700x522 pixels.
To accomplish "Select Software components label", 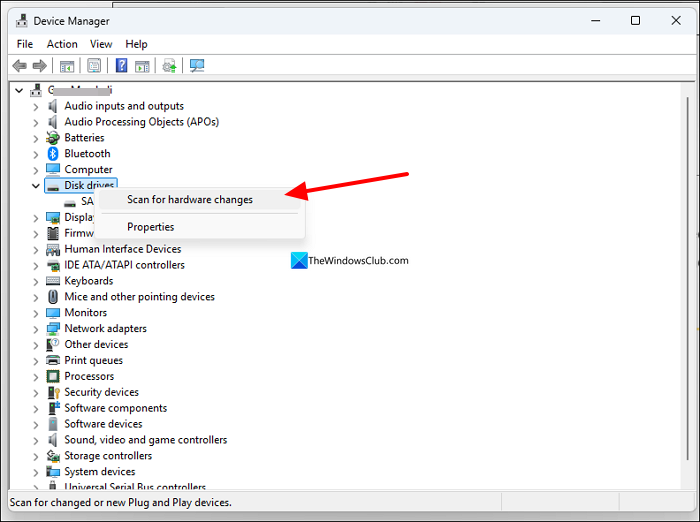I will [x=116, y=408].
